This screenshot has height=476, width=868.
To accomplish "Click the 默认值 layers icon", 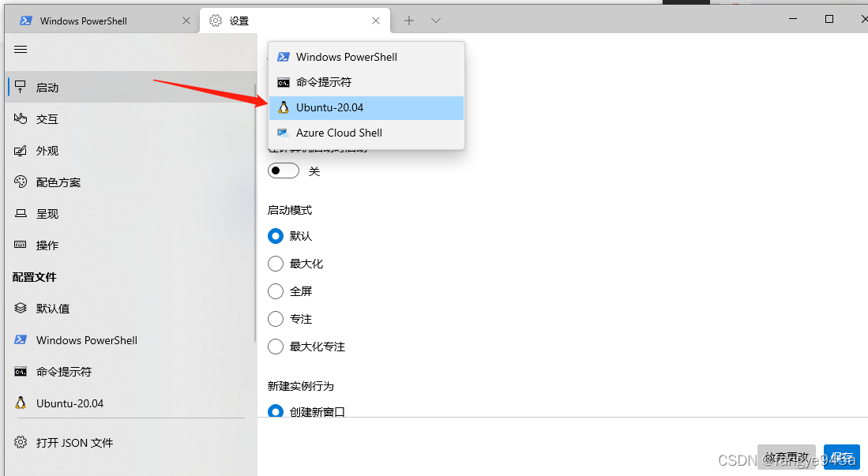I will [x=21, y=308].
